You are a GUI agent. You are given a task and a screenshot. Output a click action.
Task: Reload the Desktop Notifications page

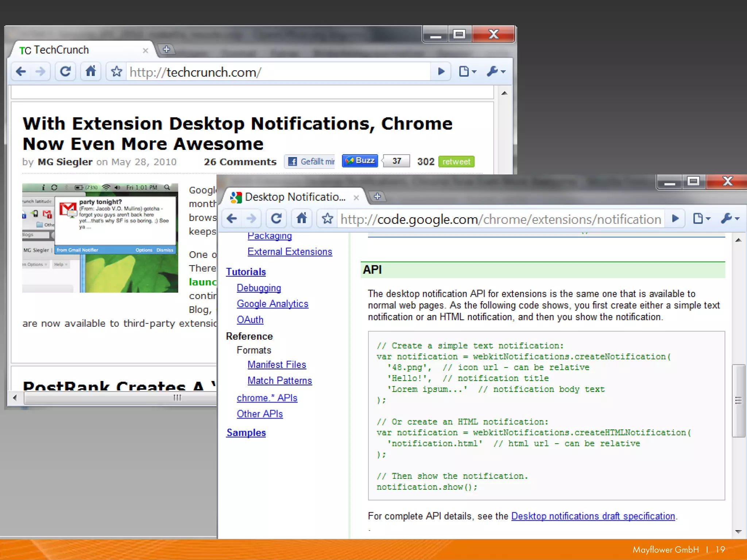[276, 218]
